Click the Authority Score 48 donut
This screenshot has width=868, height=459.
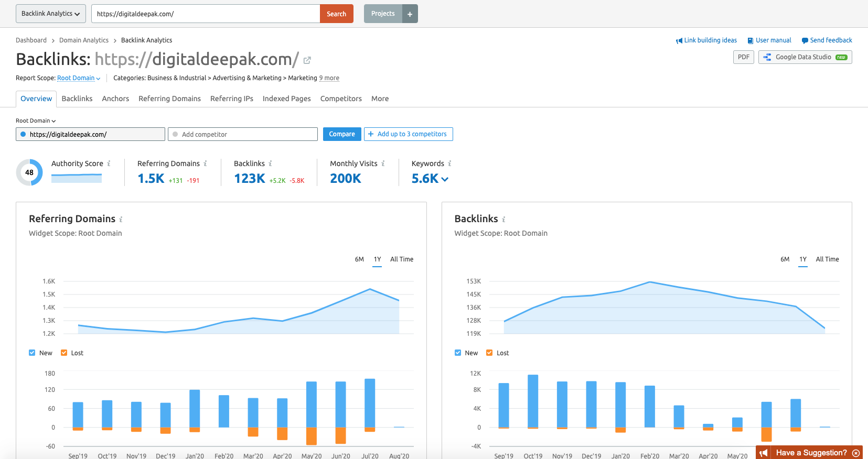29,172
